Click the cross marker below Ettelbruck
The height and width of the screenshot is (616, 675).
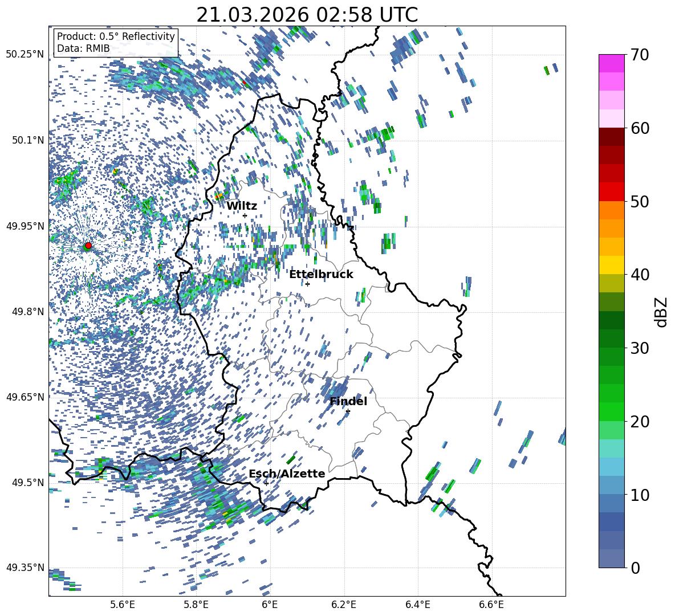[x=307, y=284]
